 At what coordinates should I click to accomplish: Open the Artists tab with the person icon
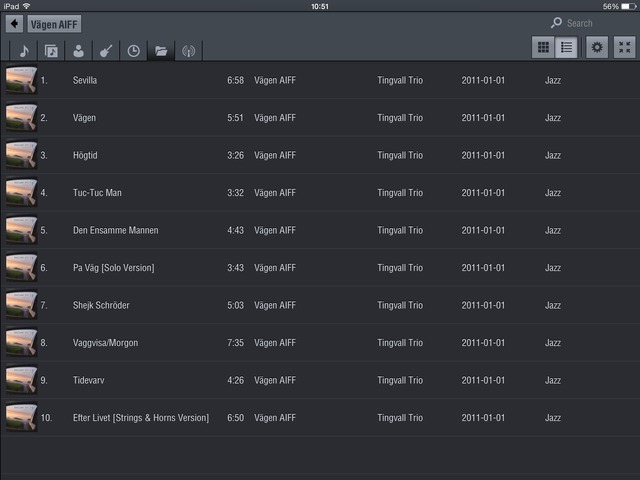coord(79,51)
